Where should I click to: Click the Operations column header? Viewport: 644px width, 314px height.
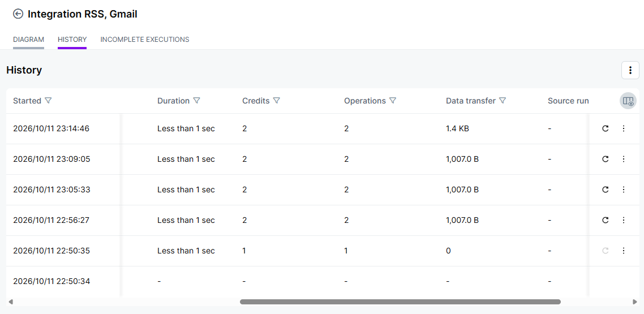point(365,101)
